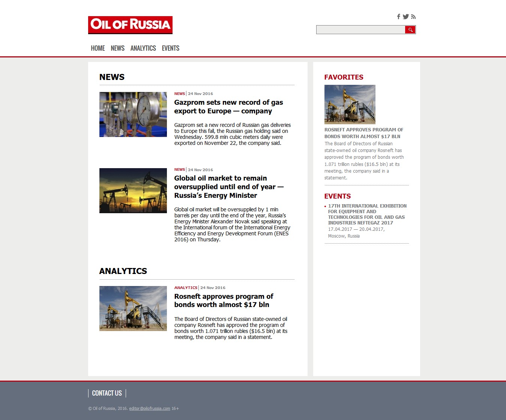Click the pressure gauges article thumbnail
Image resolution: width=506 pixels, height=420 pixels.
tap(133, 114)
